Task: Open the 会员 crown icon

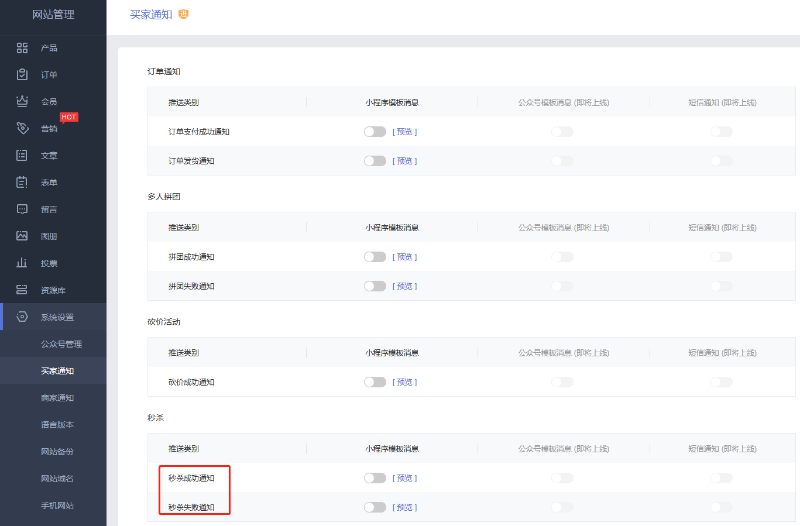Action: coord(22,101)
